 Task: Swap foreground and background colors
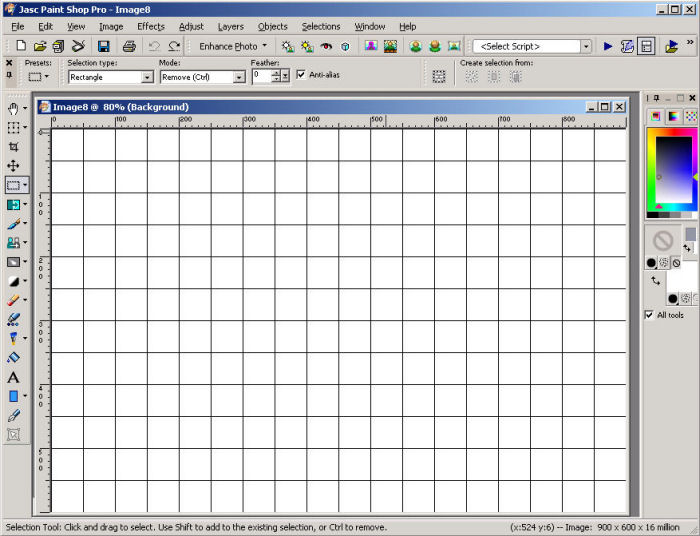pos(687,247)
